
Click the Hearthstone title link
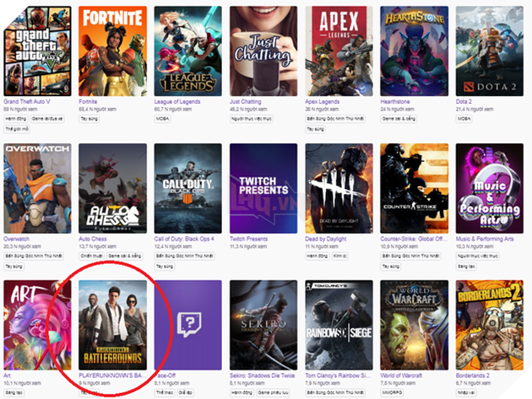tap(395, 101)
